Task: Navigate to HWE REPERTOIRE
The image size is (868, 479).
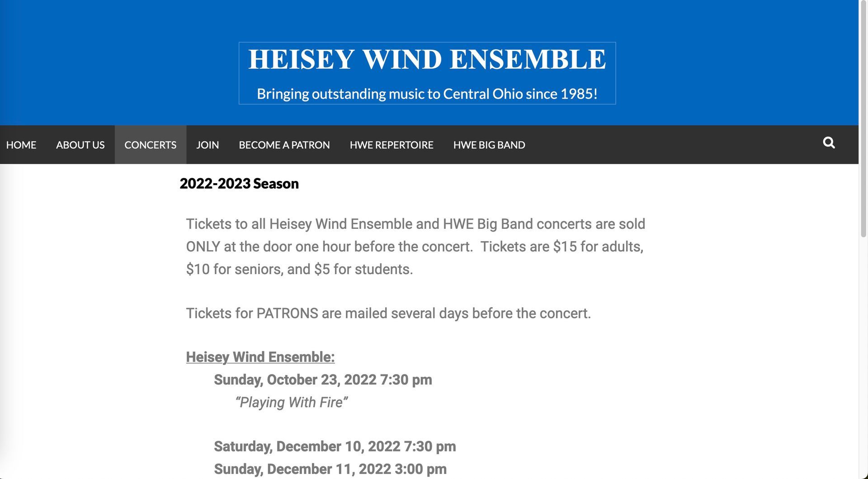Action: coord(391,145)
